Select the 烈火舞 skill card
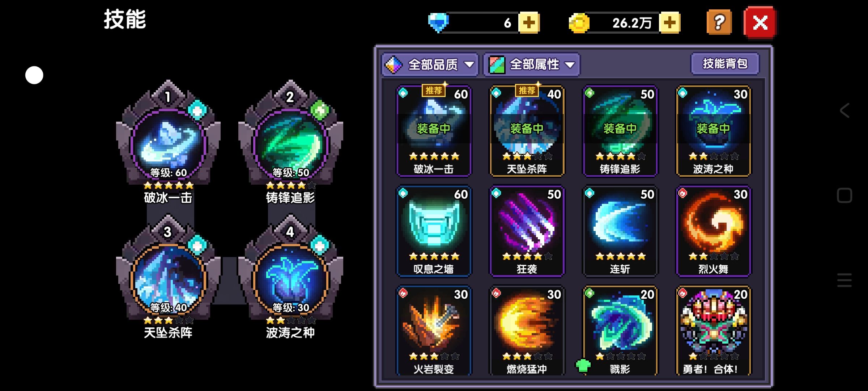 (x=714, y=231)
